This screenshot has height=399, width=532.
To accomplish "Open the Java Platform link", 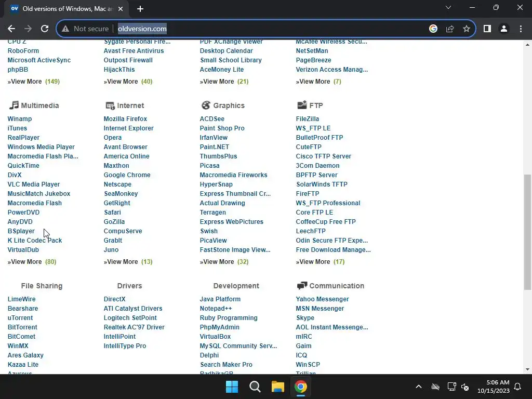I will click(220, 299).
